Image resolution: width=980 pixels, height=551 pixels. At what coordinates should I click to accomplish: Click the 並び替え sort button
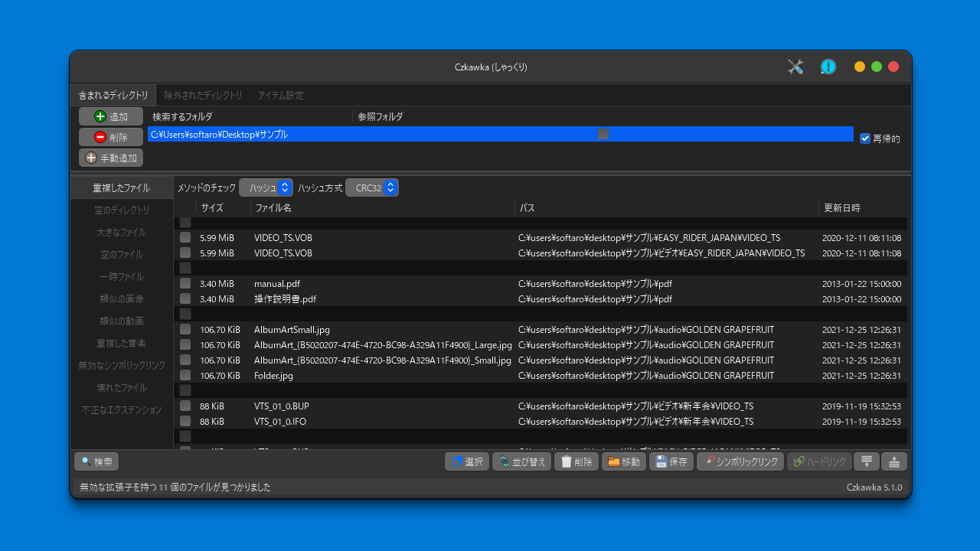pos(521,461)
